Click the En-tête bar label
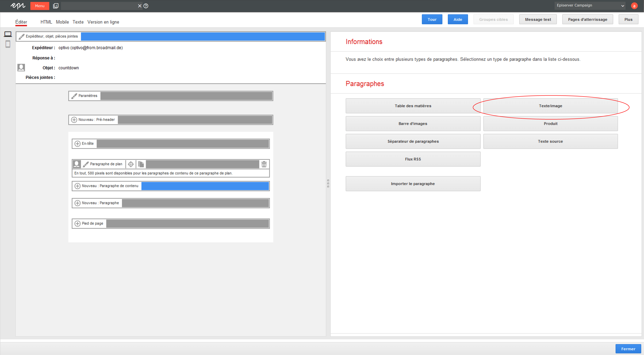The image size is (644, 355). click(x=87, y=144)
